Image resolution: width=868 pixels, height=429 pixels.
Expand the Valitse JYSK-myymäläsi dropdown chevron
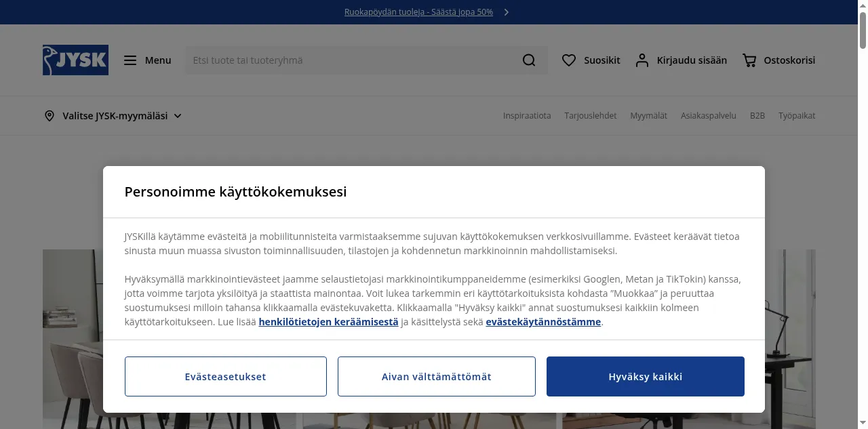pyautogui.click(x=178, y=116)
